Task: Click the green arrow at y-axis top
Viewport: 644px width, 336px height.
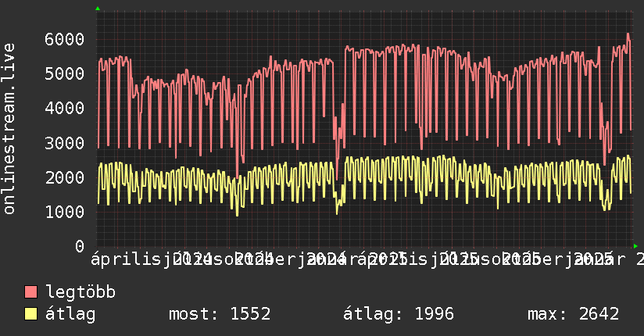Action: pyautogui.click(x=98, y=9)
